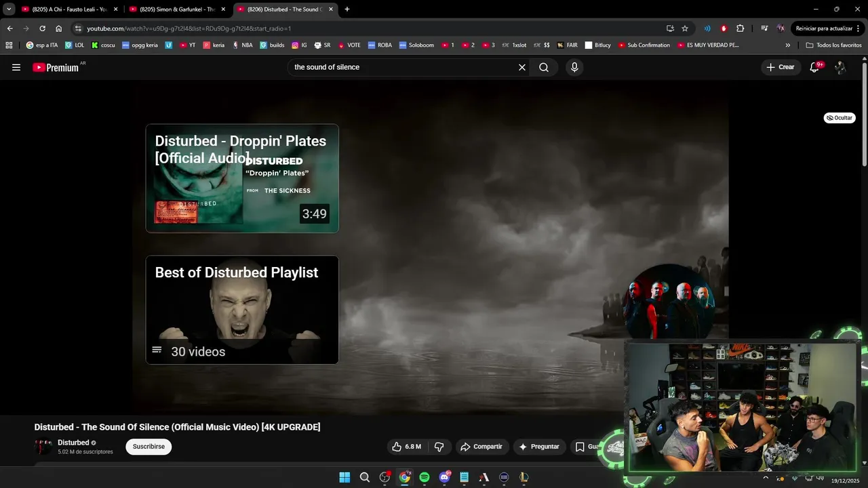Image resolution: width=868 pixels, height=488 pixels.
Task: Open Windows taskbar search
Action: pyautogui.click(x=365, y=477)
